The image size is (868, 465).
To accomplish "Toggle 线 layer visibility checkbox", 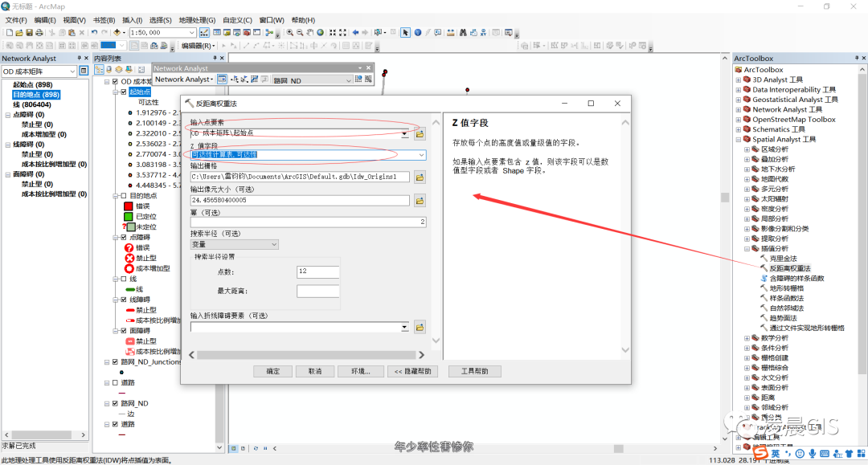I will pyautogui.click(x=124, y=279).
